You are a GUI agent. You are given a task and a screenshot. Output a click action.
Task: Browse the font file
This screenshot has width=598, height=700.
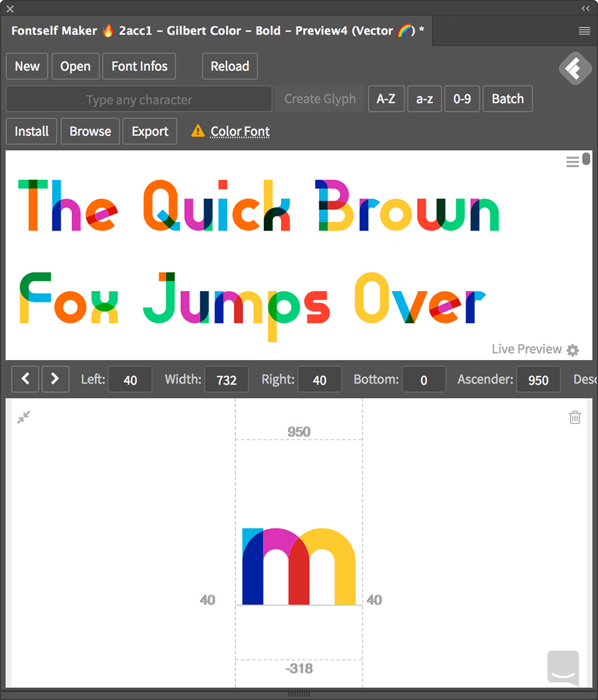tap(90, 131)
